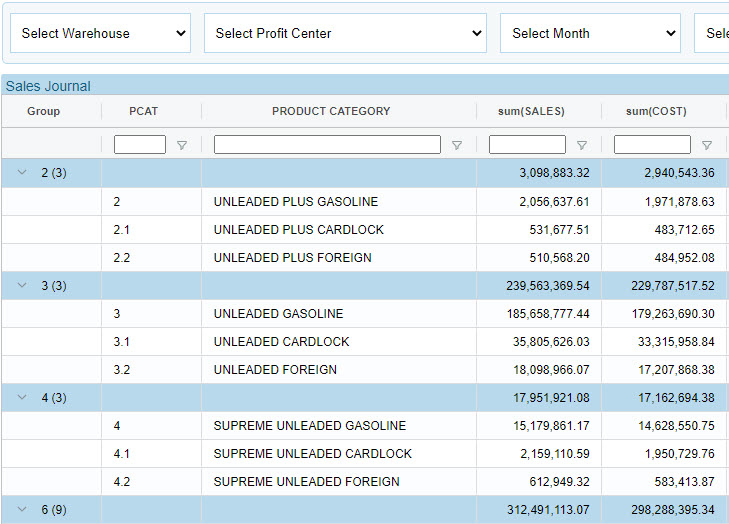Sort by sum(COST) column header
This screenshot has height=524, width=729.
click(x=656, y=111)
